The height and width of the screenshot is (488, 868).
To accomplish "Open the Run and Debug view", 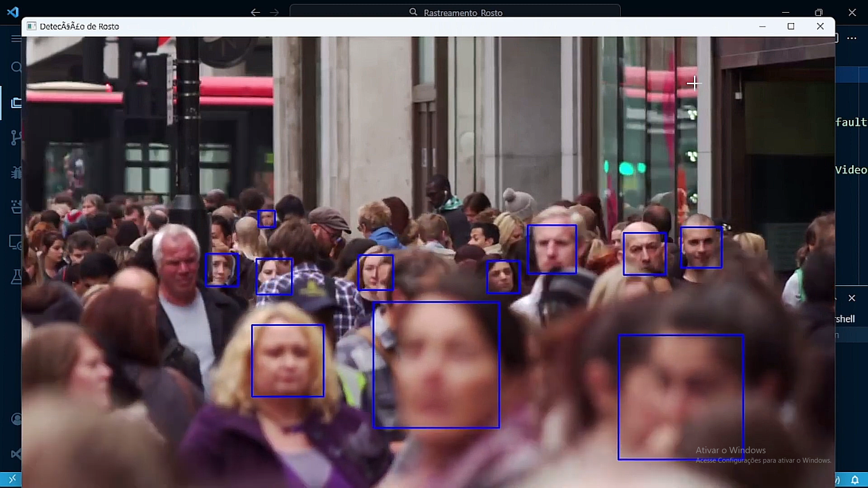I will [x=16, y=172].
